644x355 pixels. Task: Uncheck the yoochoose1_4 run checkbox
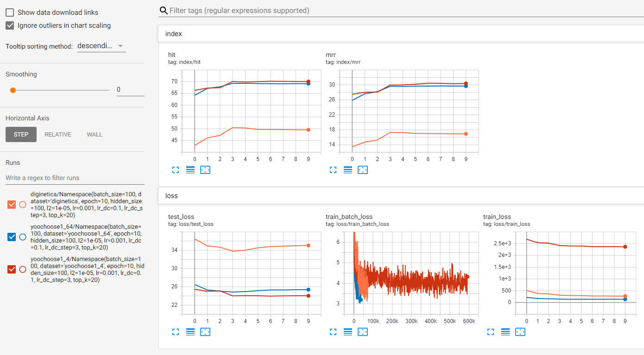(12, 269)
